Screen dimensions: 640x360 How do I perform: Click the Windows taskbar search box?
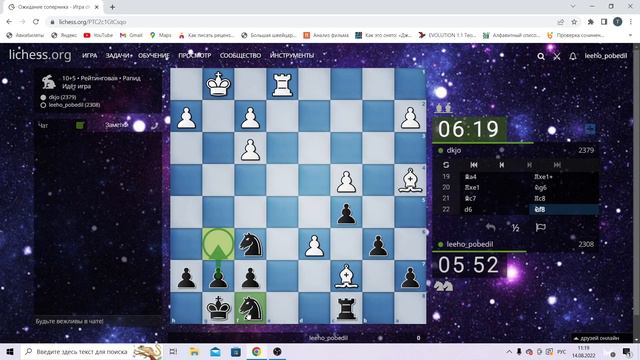coord(92,351)
